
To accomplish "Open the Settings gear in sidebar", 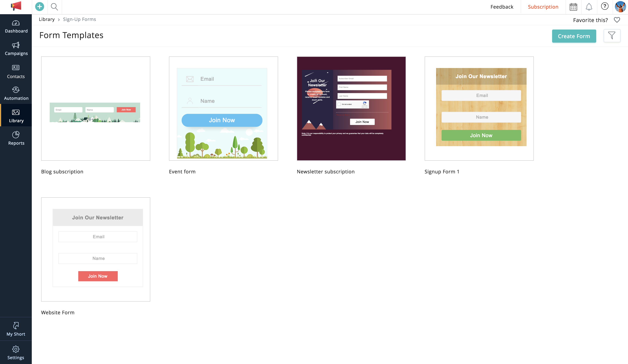I will click(16, 353).
